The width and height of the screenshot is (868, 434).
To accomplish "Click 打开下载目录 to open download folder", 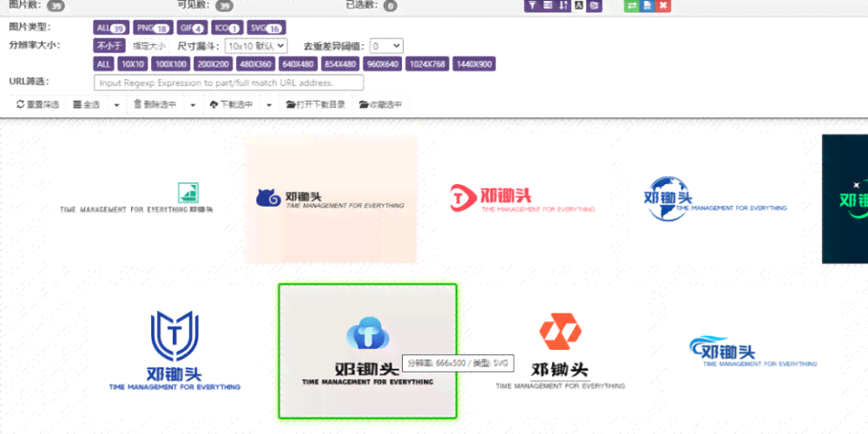I will click(315, 105).
